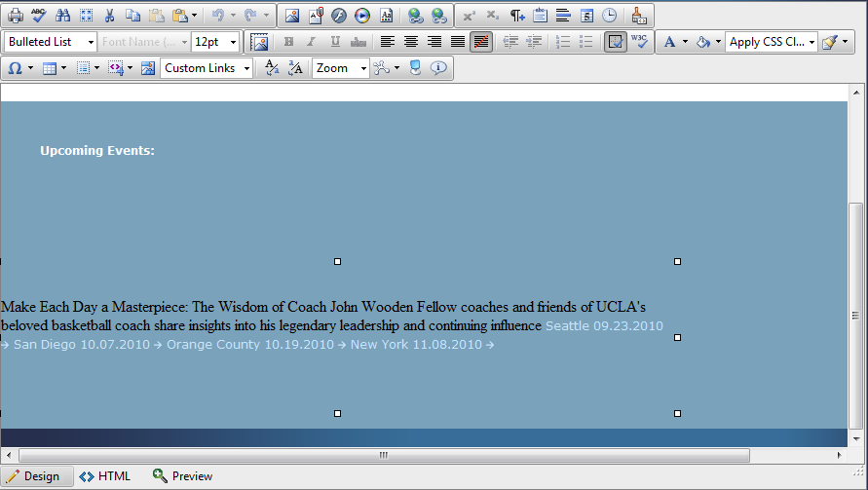Toggle Italic formatting
The height and width of the screenshot is (490, 868).
(x=312, y=42)
